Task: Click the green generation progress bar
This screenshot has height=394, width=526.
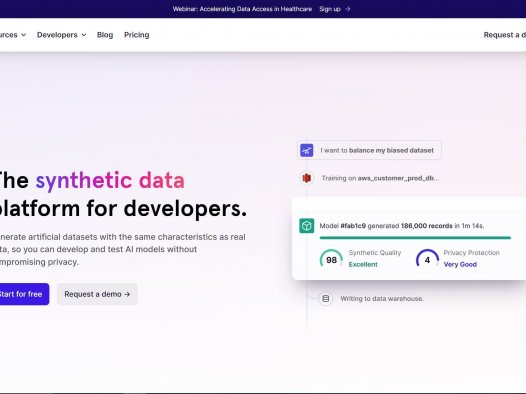Action: pos(415,238)
